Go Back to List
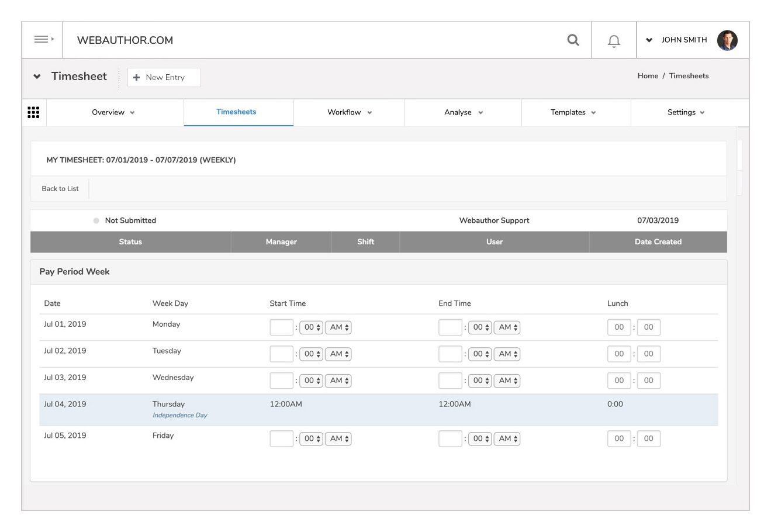The width and height of the screenshot is (771, 532). [60, 189]
